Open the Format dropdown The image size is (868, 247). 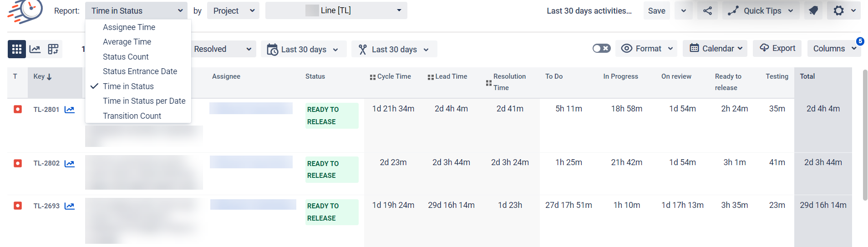[x=647, y=48]
